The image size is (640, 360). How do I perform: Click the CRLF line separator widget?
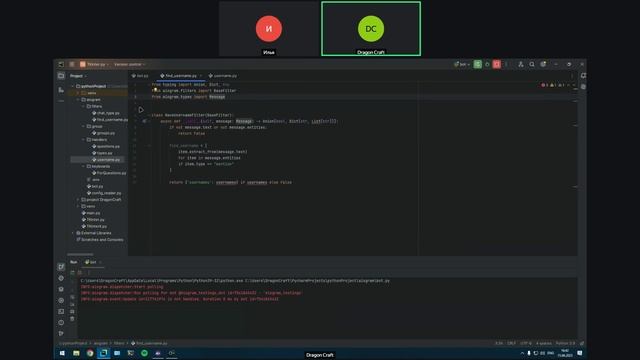[x=511, y=343]
